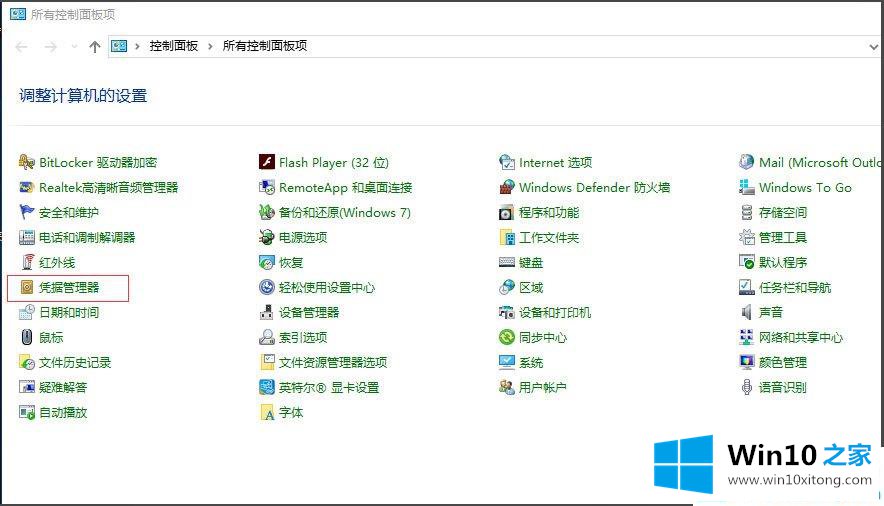The width and height of the screenshot is (884, 506).
Task: Open the 电源选项 text link
Action: pyautogui.click(x=303, y=237)
